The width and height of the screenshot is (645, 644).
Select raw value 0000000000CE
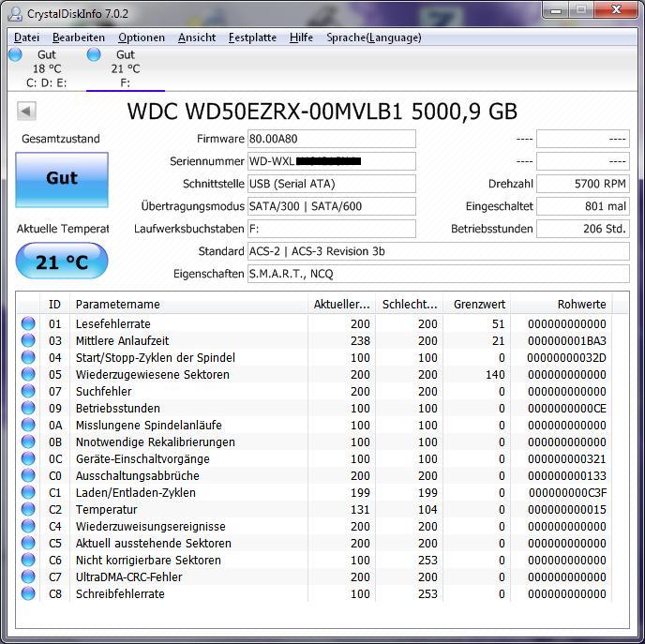[x=567, y=409]
